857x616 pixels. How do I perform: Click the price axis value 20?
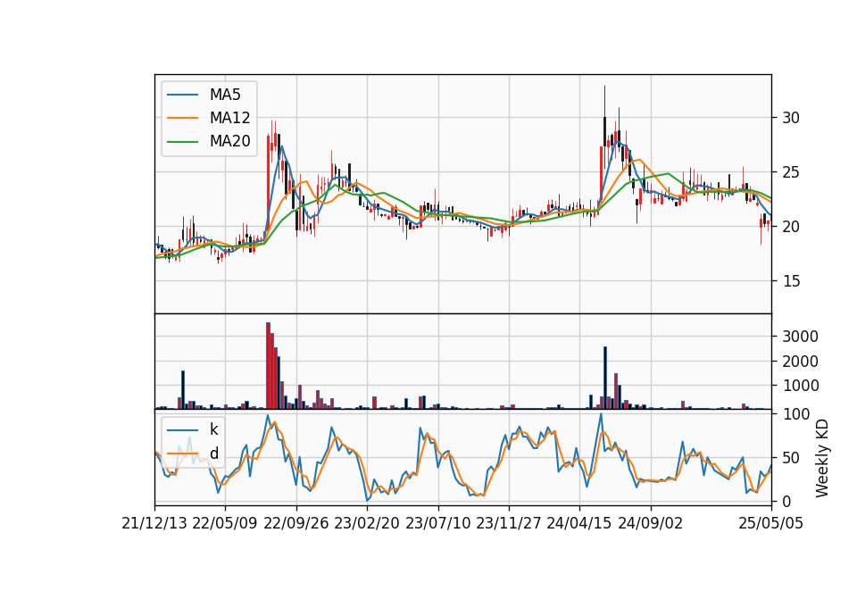pyautogui.click(x=790, y=226)
